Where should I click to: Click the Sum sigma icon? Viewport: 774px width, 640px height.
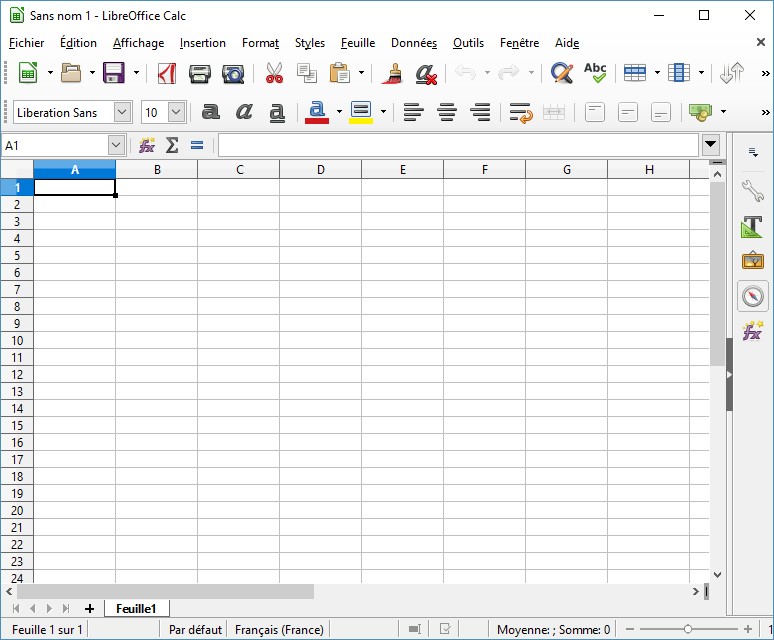tap(172, 145)
